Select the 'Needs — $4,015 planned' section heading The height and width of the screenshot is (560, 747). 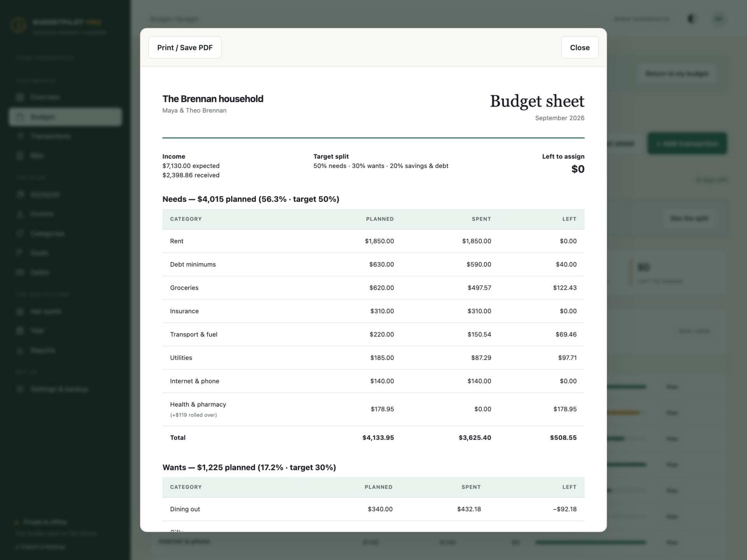(251, 199)
